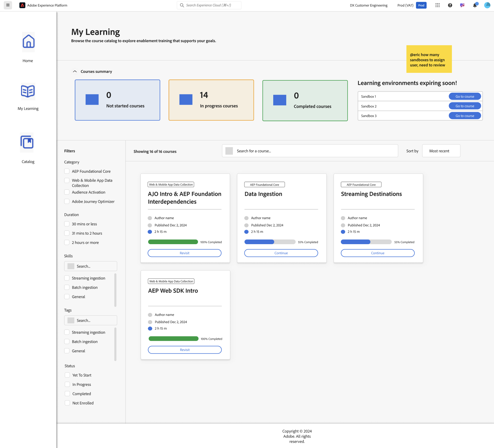Check Web & Mobile App Data Collection filter
The width and height of the screenshot is (494, 448).
(67, 181)
